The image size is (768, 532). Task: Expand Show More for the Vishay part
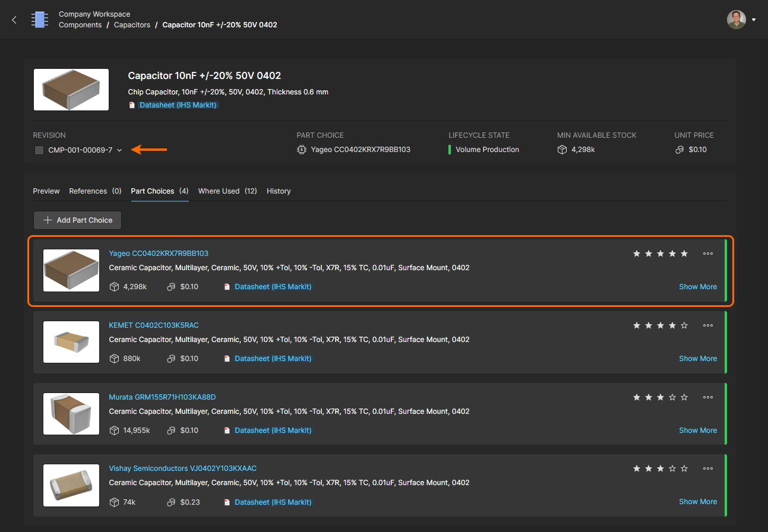pos(698,502)
